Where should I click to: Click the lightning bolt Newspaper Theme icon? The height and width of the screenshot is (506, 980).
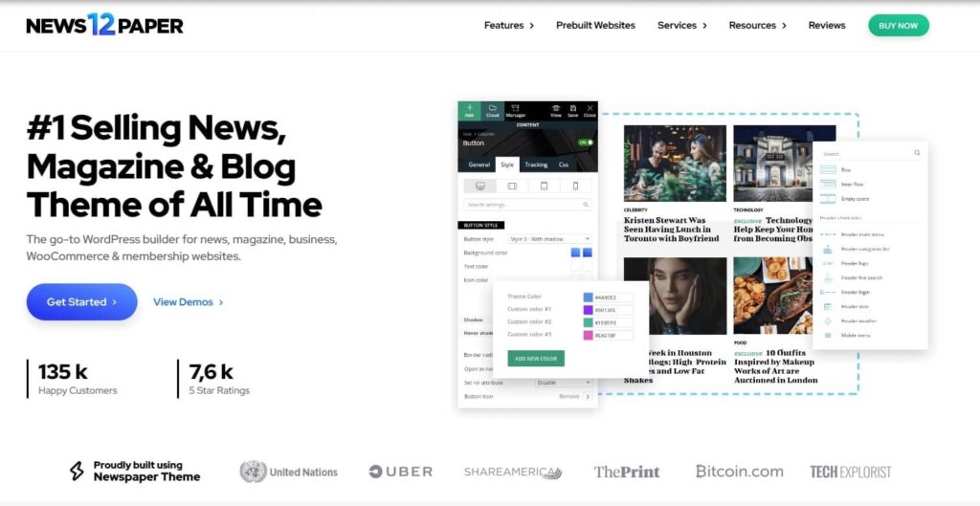(x=77, y=471)
